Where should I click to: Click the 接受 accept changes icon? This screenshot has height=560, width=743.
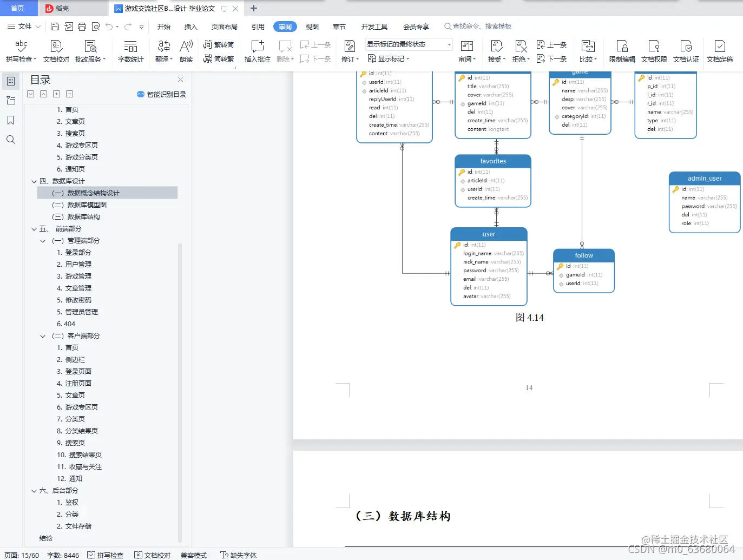tap(496, 47)
